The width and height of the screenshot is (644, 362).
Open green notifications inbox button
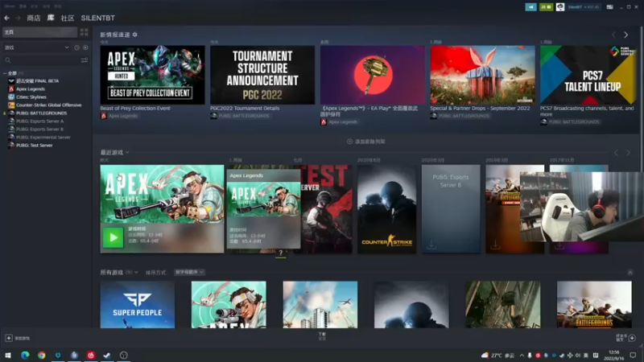(546, 7)
